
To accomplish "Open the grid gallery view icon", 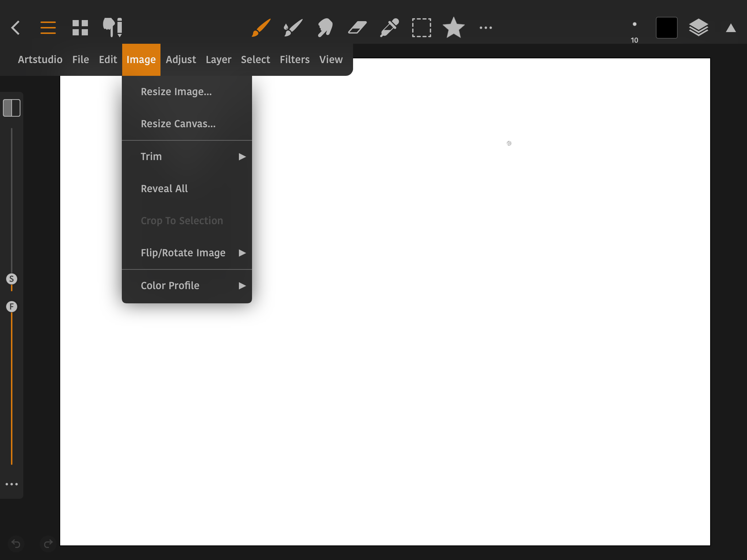I will tap(80, 28).
